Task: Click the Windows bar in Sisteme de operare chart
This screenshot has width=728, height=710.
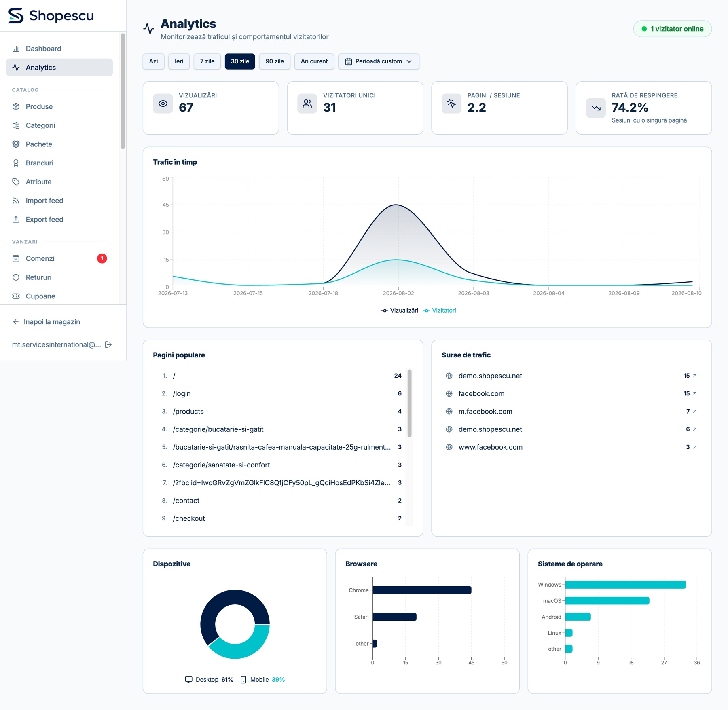Action: (625, 585)
